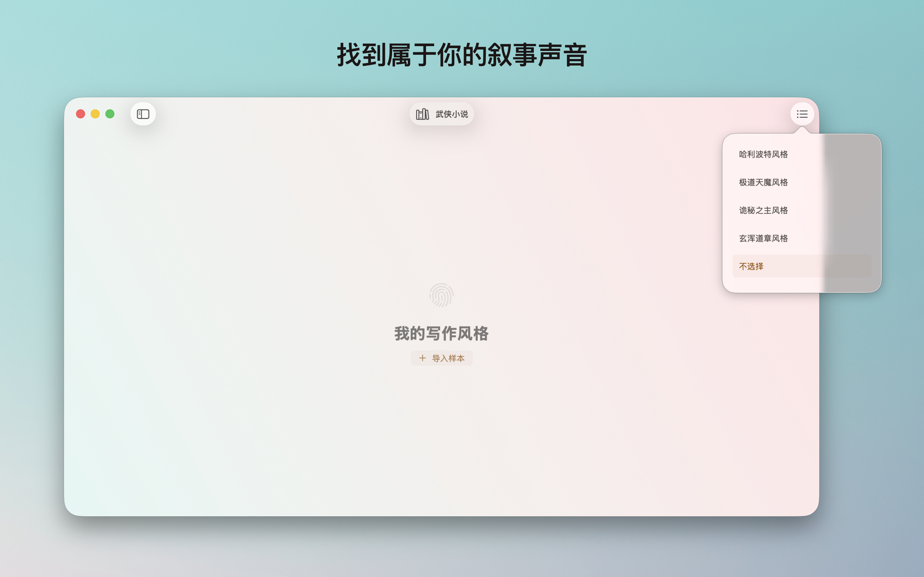Choose the 极道天魔风格 option

coord(763,182)
